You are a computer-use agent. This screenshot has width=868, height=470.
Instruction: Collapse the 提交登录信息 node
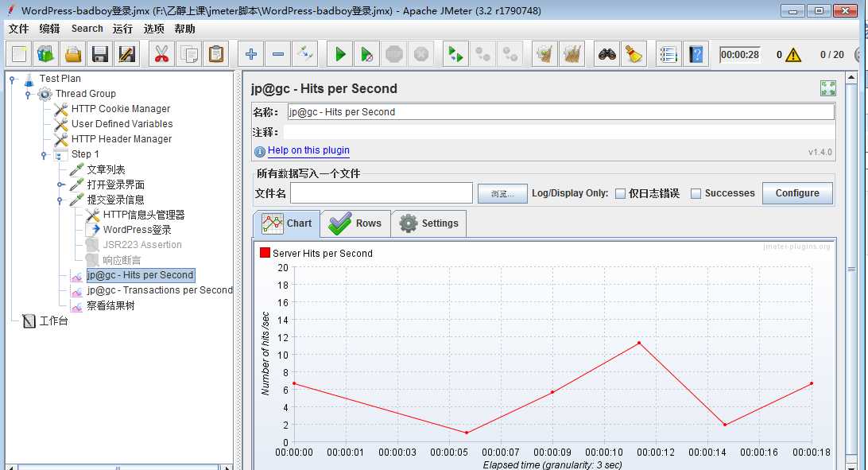[60, 200]
